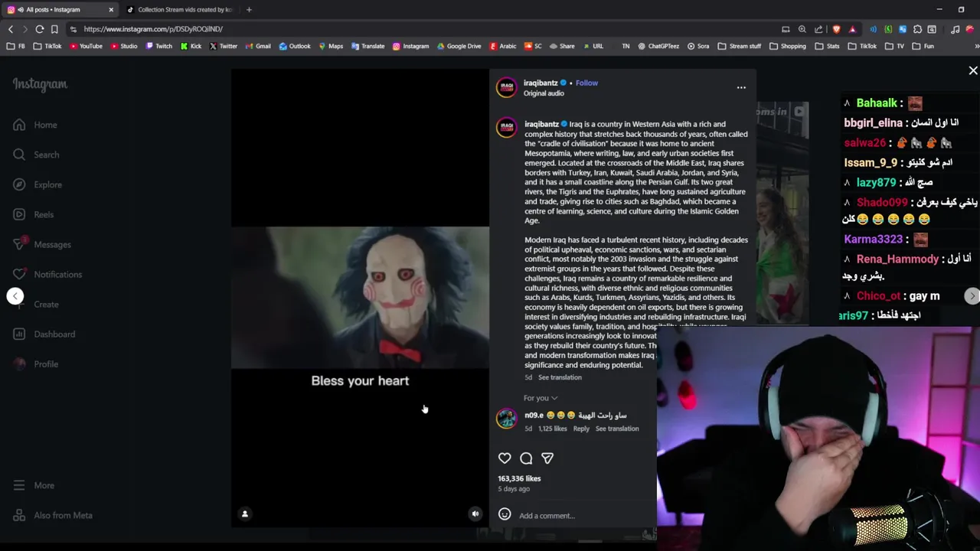The height and width of the screenshot is (551, 980).
Task: Like the post with the heart icon
Action: click(x=505, y=458)
